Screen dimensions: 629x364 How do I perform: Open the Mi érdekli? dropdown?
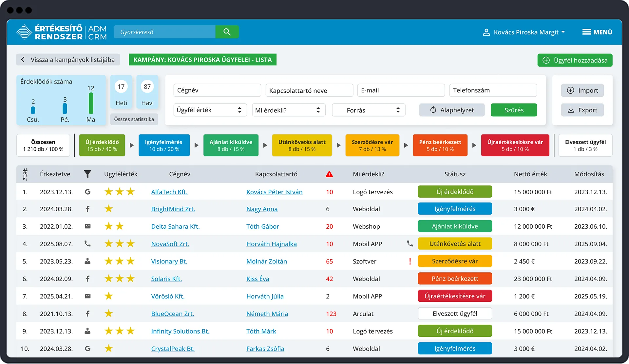pyautogui.click(x=288, y=110)
